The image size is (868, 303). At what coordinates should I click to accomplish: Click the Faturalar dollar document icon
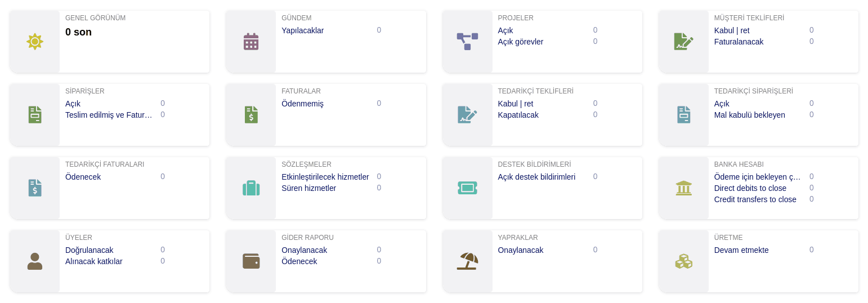251,115
